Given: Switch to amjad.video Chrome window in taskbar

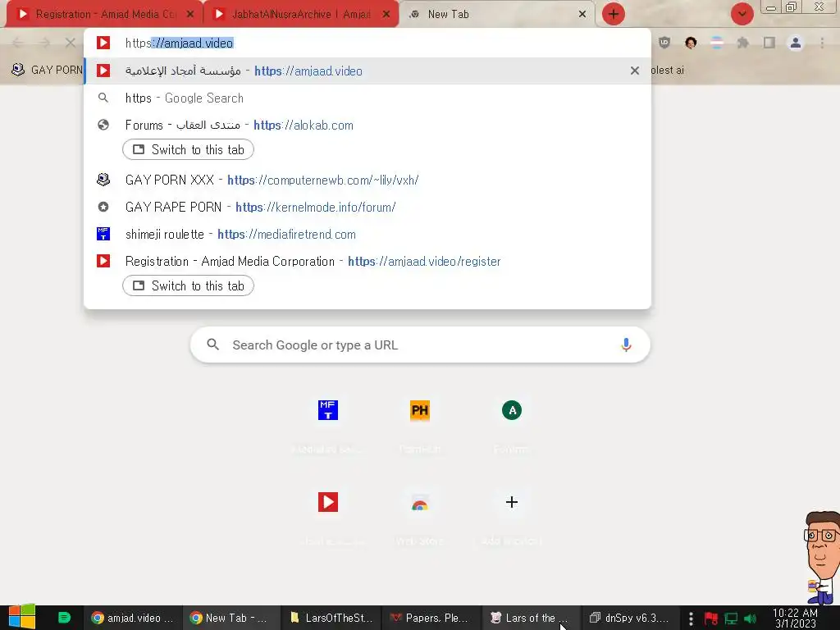Looking at the screenshot, I should point(132,618).
